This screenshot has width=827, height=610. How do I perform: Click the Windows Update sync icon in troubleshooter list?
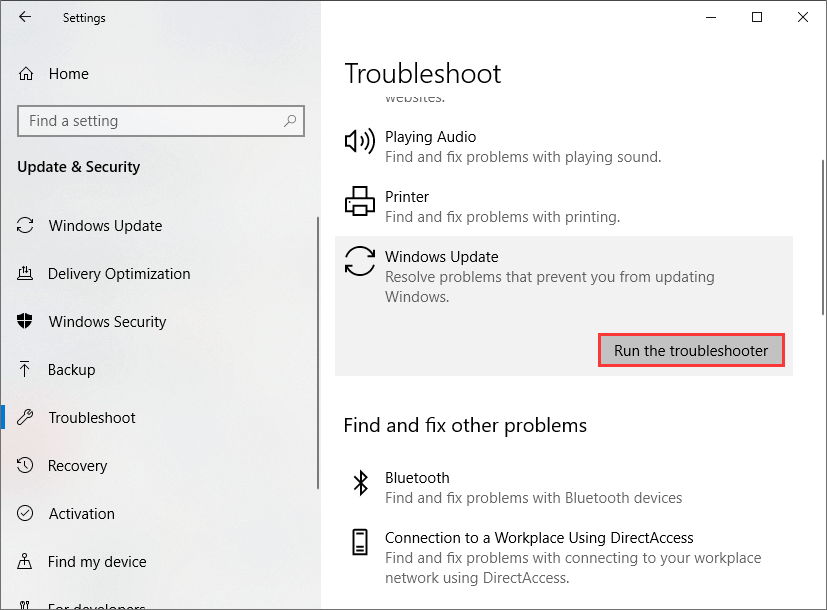click(359, 261)
